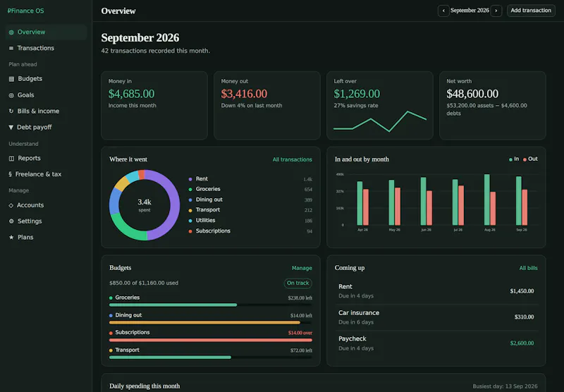This screenshot has height=392, width=564.
Task: Click the Subscriptions legend entry in Where it went
Action: 250,231
